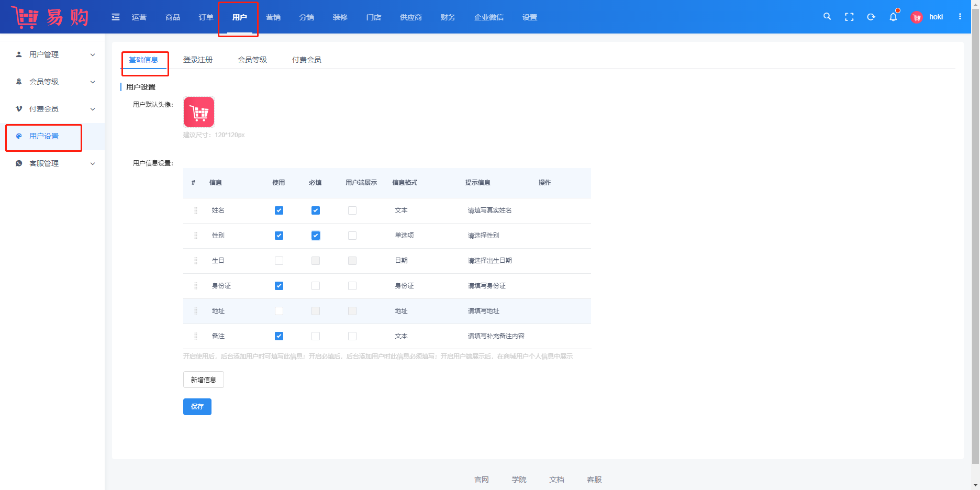The image size is (980, 490).
Task: Click the hoki user avatar
Action: point(917,17)
